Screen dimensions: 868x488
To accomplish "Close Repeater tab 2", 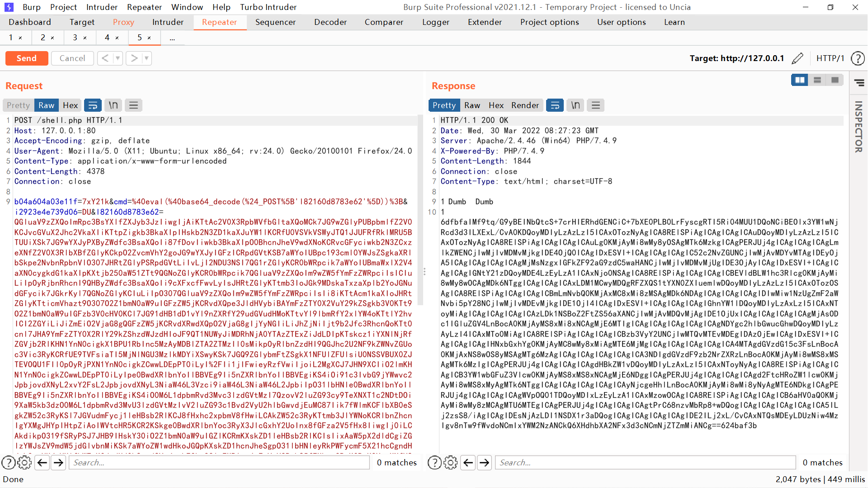I will 52,38.
